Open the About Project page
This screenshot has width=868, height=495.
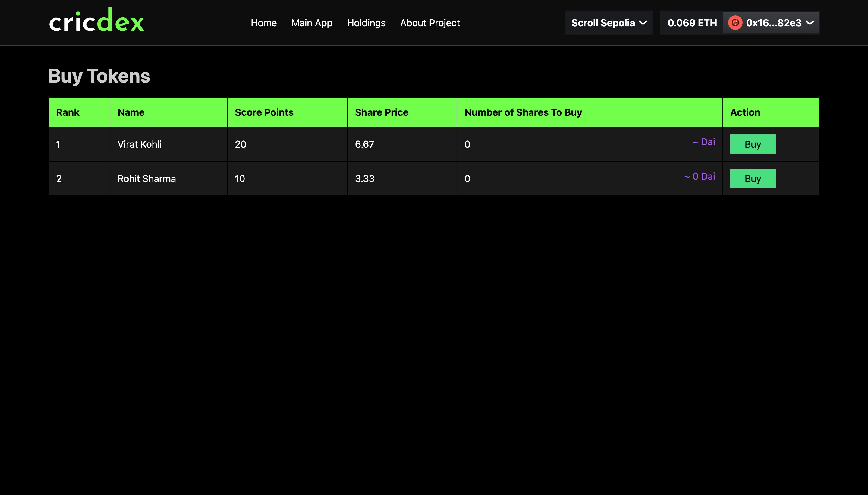[429, 23]
